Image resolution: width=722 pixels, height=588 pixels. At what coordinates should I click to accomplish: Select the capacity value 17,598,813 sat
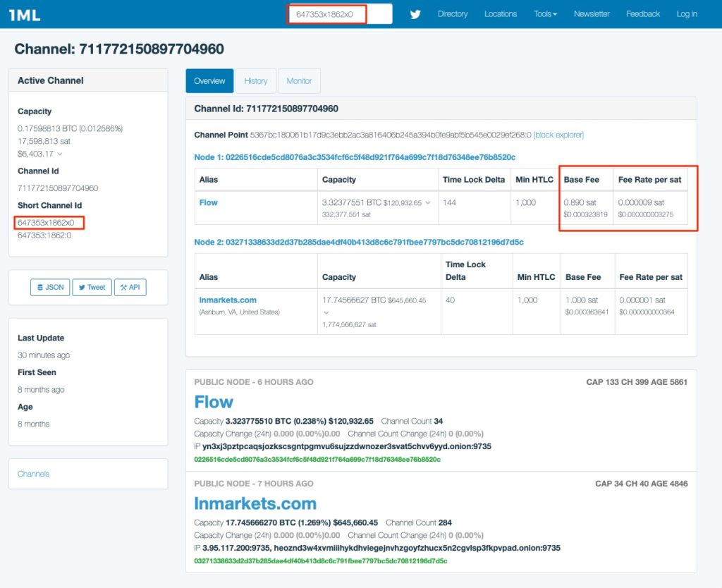(44, 141)
